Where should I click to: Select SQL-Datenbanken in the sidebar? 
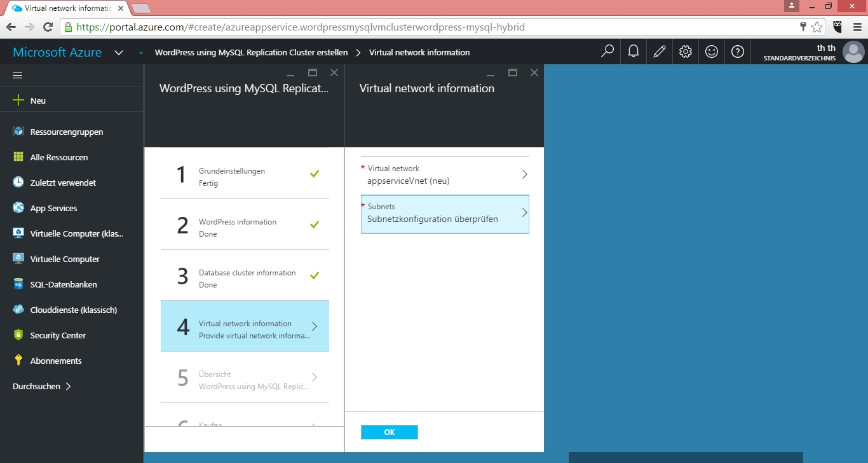pos(64,284)
